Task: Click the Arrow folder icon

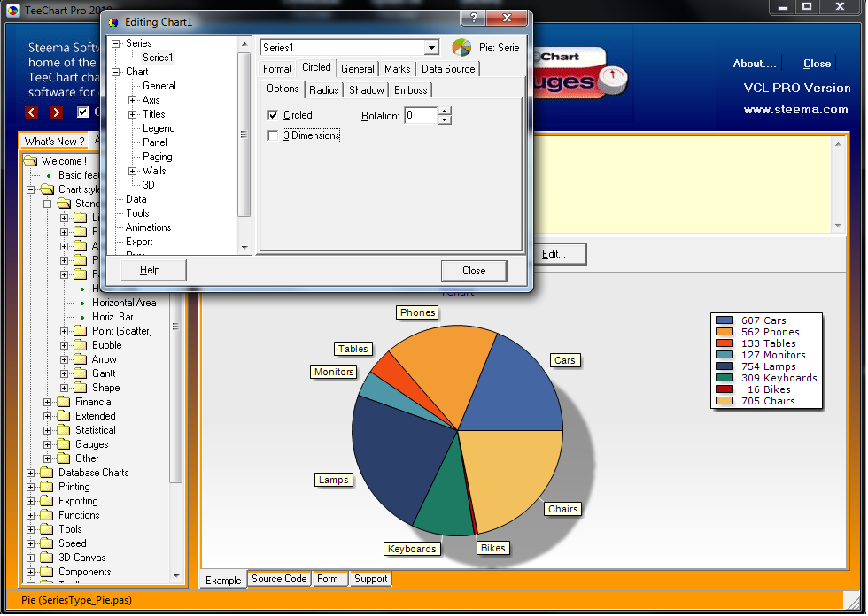Action: pos(81,359)
